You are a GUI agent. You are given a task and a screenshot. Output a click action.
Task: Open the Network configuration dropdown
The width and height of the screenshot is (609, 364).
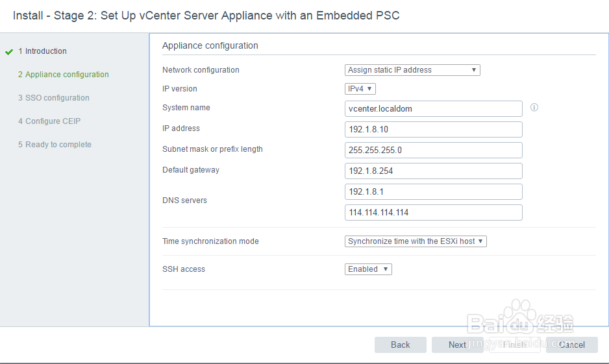point(412,70)
